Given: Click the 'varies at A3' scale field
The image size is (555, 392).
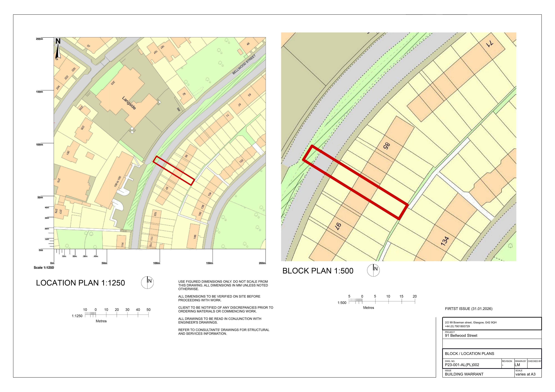Looking at the screenshot, I should 525,374.
